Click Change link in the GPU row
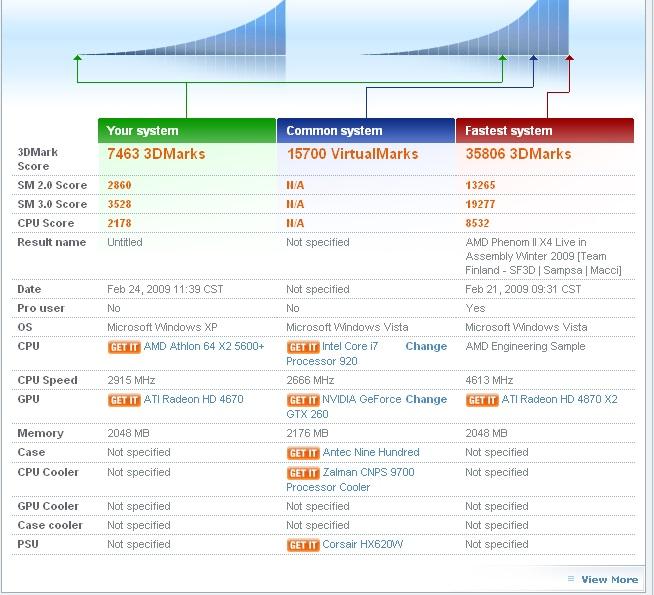 click(426, 399)
